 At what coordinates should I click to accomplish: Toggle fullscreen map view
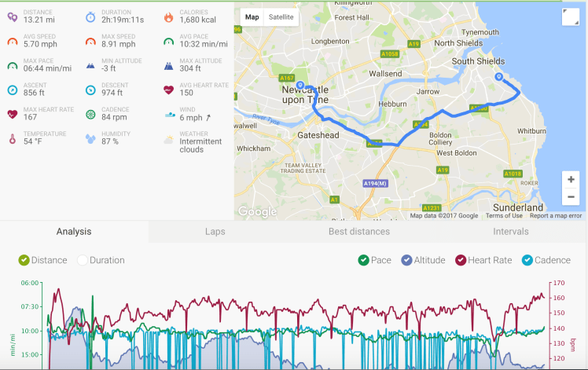point(571,18)
